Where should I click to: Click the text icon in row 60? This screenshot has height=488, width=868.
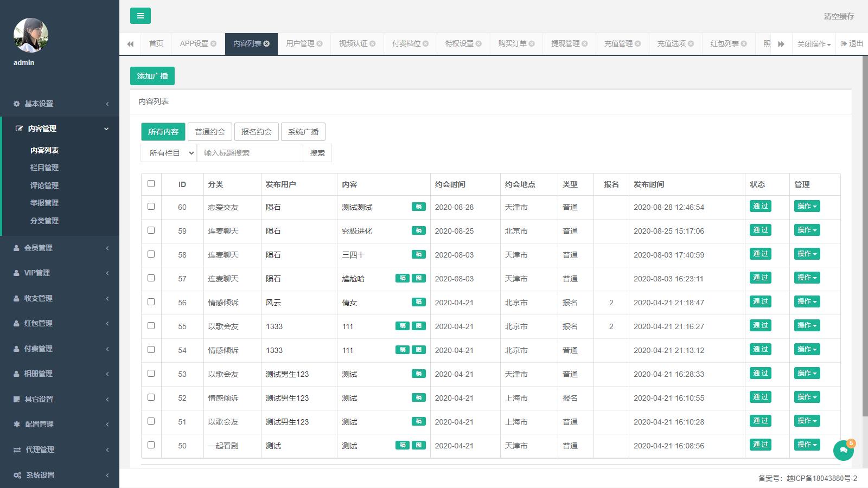[418, 207]
